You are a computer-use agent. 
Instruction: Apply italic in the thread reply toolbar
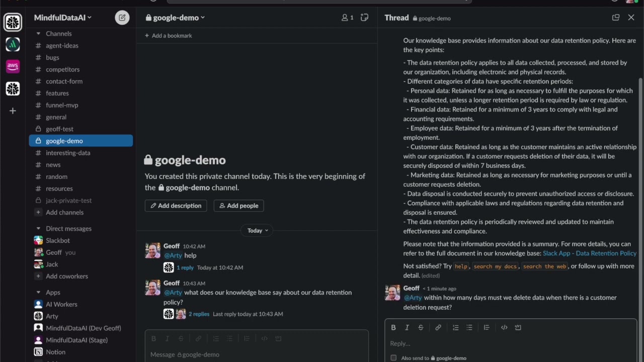point(407,327)
